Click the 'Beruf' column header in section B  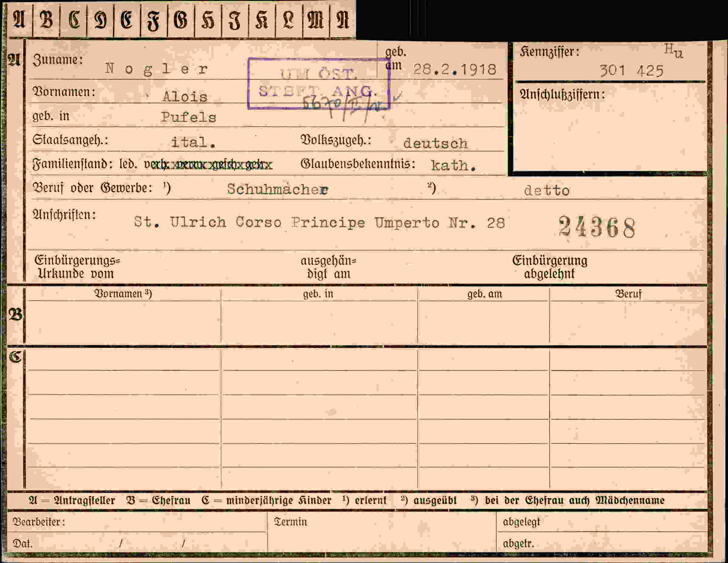[x=628, y=294]
